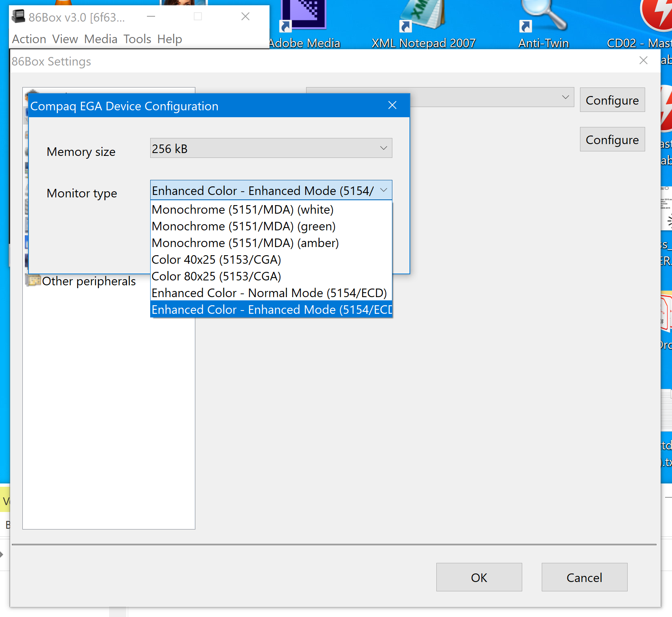Open the Tools menu
The height and width of the screenshot is (617, 672).
(x=137, y=39)
